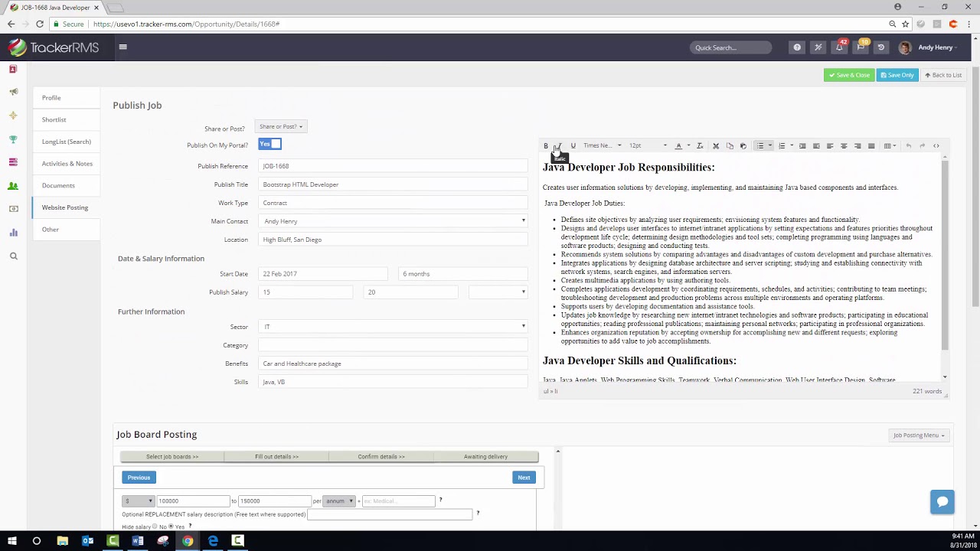Open Chrome from the Windows taskbar
The image size is (980, 551).
coord(188,541)
